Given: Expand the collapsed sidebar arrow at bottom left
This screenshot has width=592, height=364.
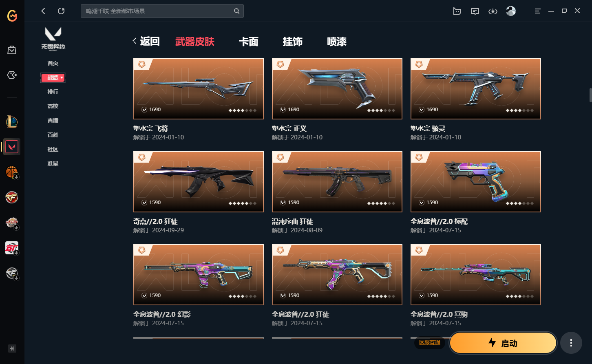Looking at the screenshot, I should 12,349.
